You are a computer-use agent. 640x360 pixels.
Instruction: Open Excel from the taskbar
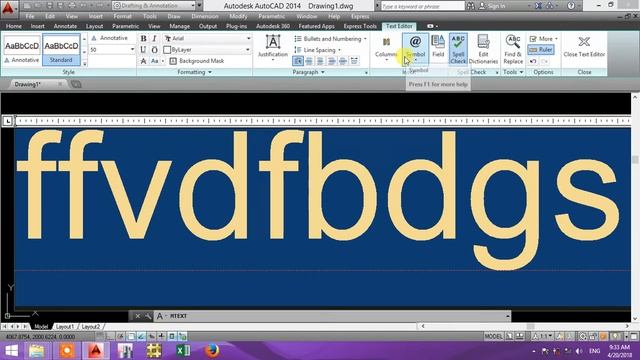click(x=183, y=351)
